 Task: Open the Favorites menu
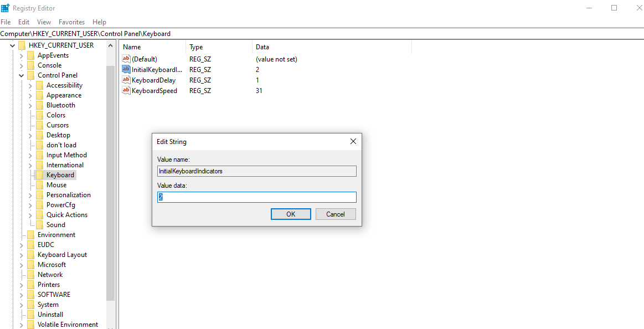pos(71,22)
